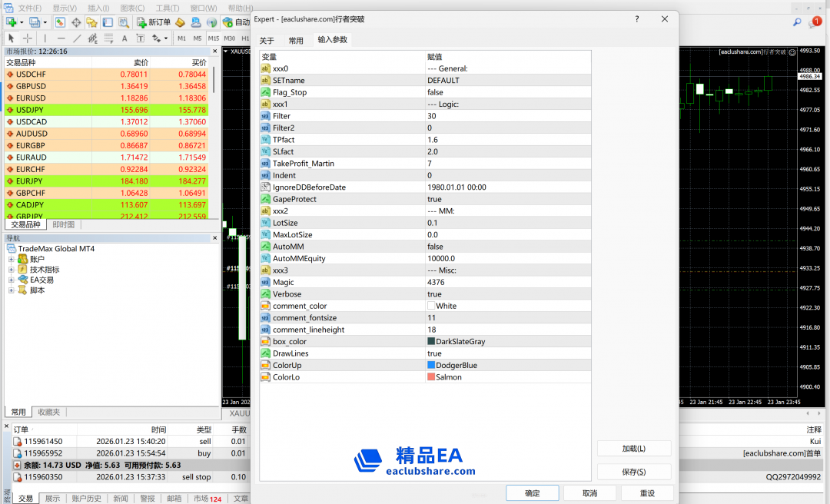This screenshot has height=504, width=830.
Task: Click the 确定 button
Action: click(x=532, y=493)
